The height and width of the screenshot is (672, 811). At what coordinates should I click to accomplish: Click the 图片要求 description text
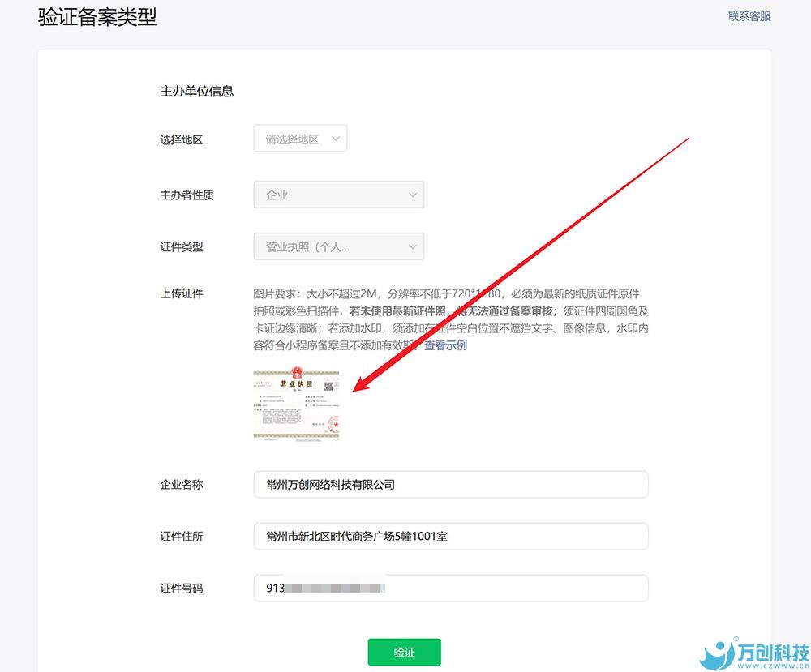pyautogui.click(x=451, y=319)
